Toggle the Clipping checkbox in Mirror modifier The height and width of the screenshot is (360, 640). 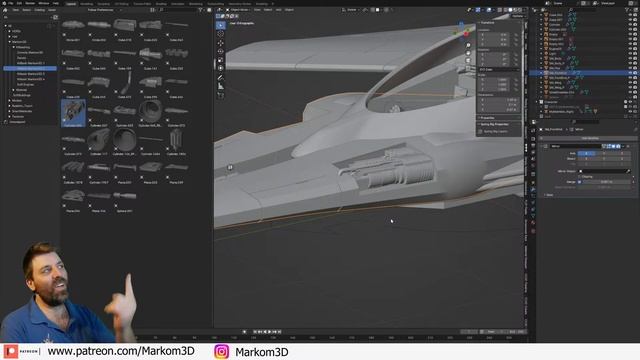point(580,176)
